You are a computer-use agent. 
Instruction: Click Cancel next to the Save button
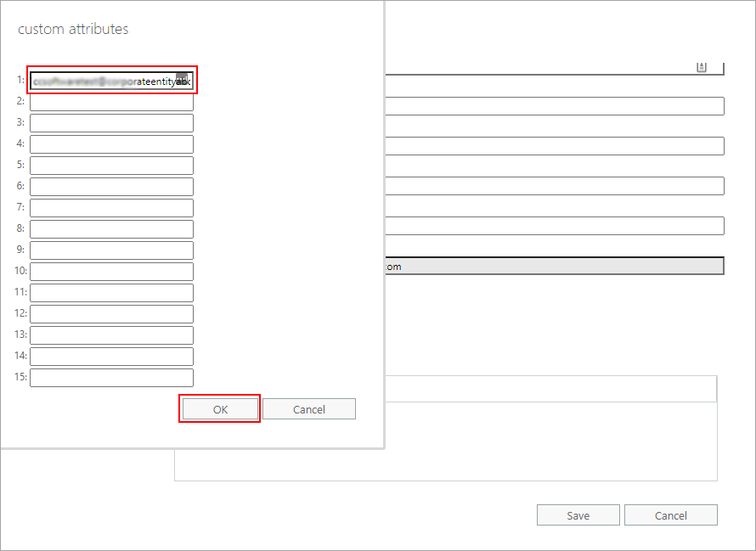point(670,515)
